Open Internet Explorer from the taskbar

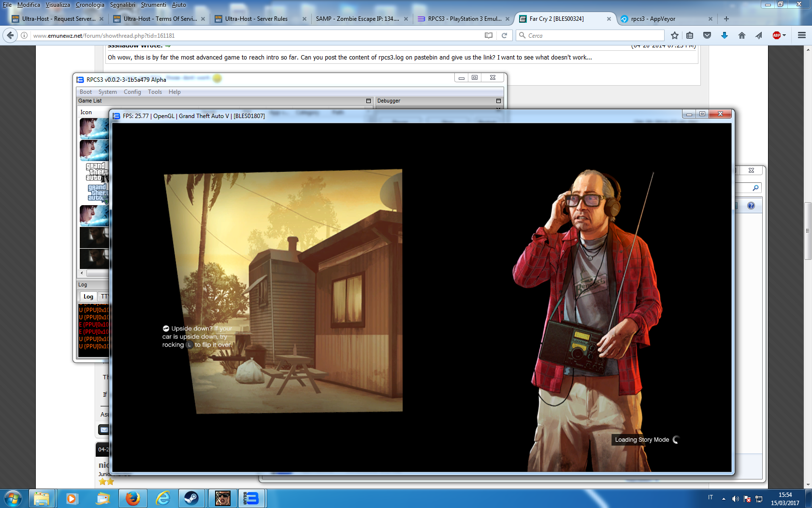163,498
